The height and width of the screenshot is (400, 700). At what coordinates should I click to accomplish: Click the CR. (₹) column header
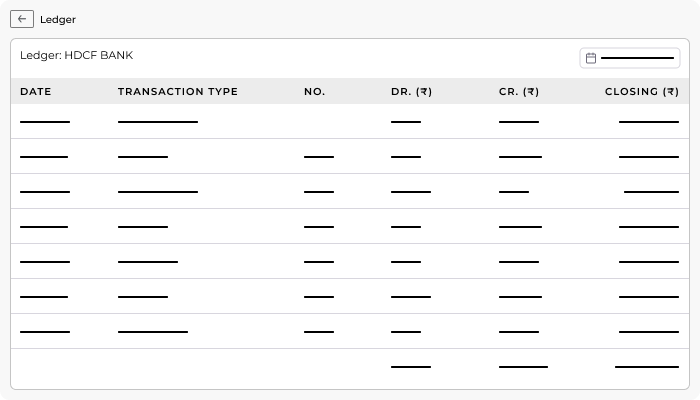[519, 92]
